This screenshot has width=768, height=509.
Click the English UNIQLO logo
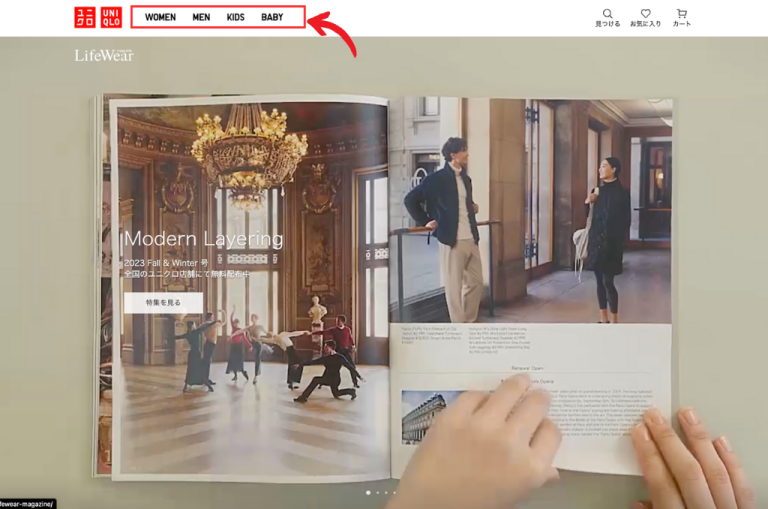(x=111, y=17)
